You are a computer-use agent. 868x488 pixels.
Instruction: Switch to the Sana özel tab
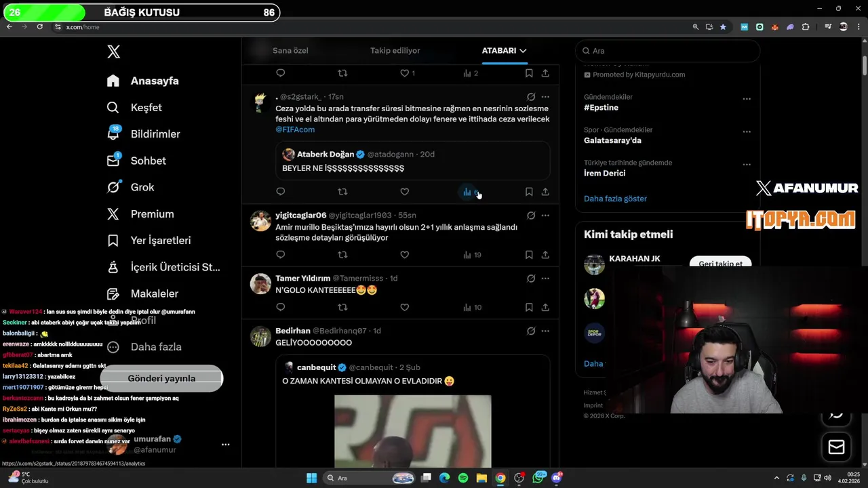[290, 51]
